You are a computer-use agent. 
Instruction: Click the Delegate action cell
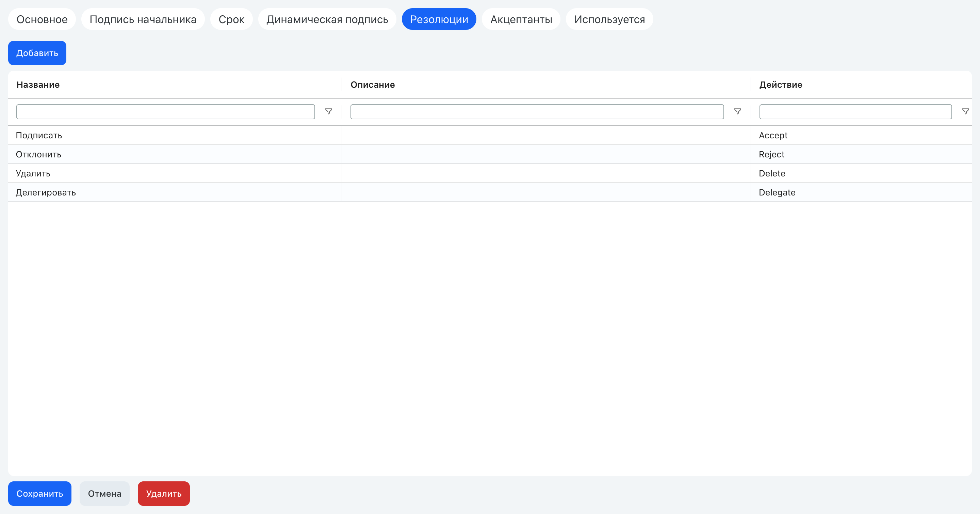(861, 192)
